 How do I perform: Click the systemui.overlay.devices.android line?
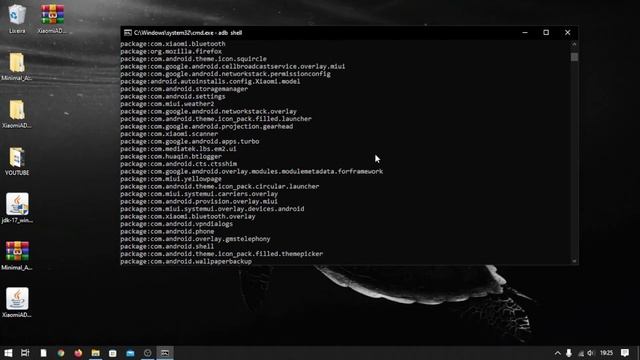click(x=212, y=209)
